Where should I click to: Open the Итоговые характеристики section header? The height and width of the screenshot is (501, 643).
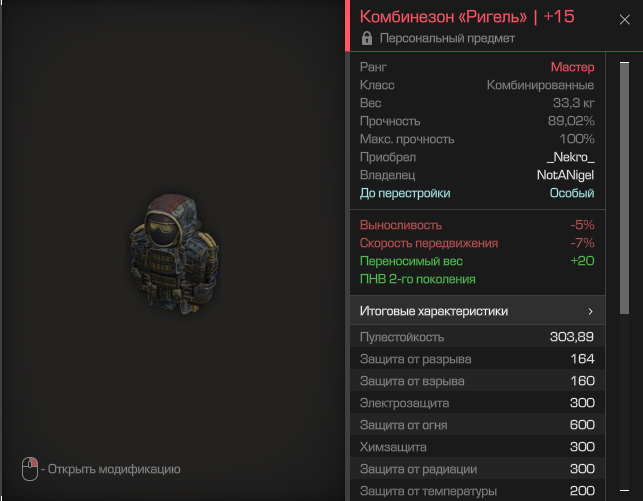point(477,311)
